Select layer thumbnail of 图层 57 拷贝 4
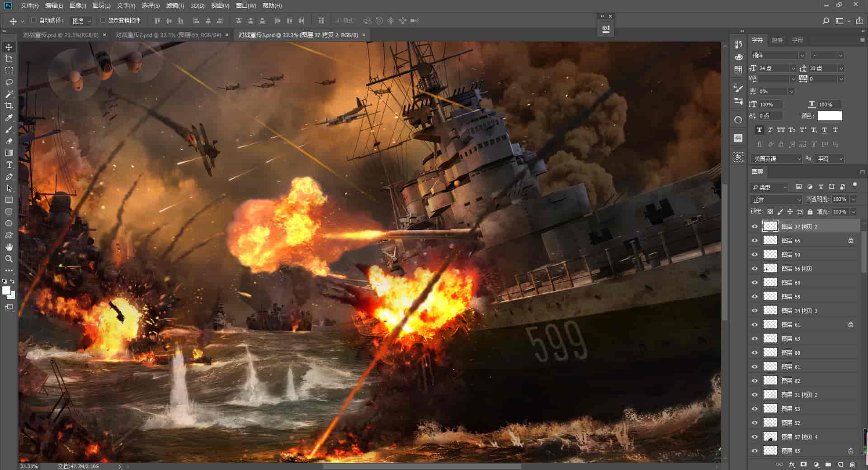The image size is (868, 470). click(x=770, y=437)
